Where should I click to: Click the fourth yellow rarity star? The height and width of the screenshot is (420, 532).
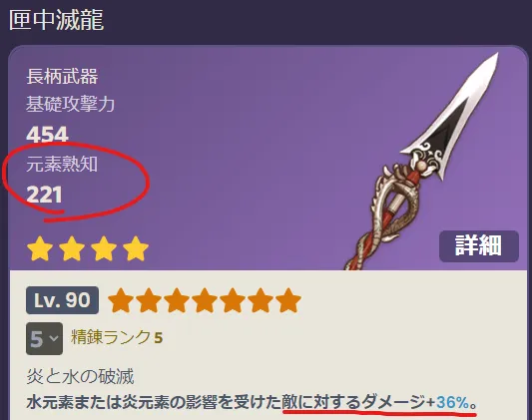click(x=136, y=248)
